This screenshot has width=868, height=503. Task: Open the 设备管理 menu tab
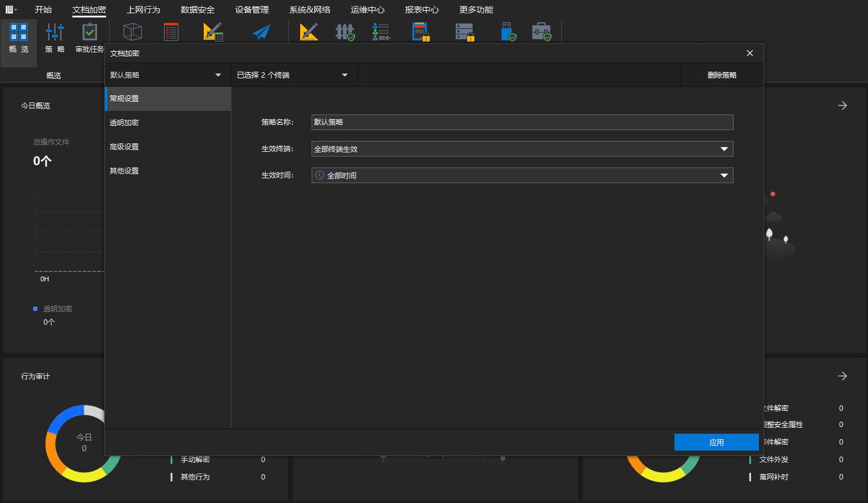pos(252,10)
